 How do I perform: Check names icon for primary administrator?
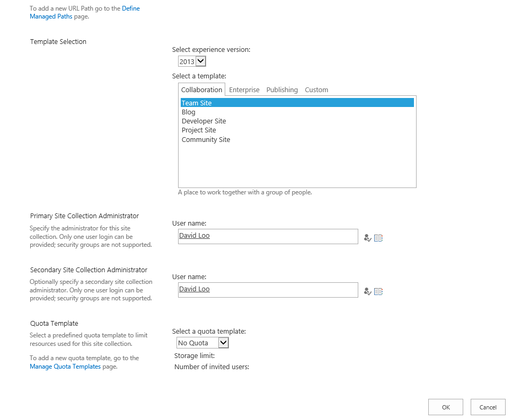tap(368, 238)
